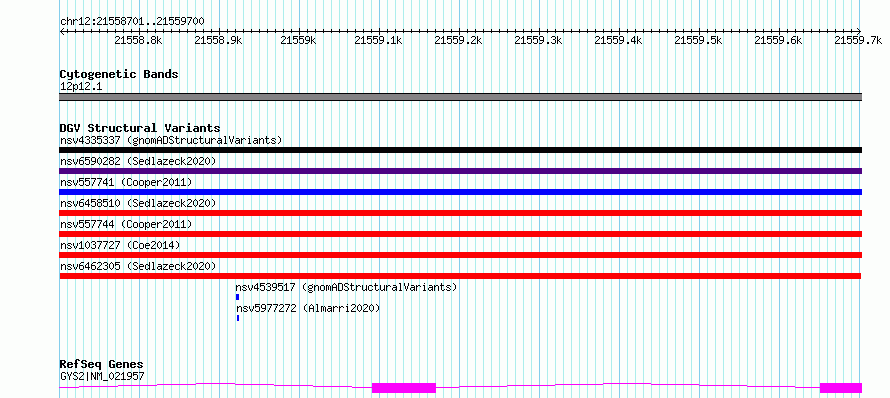The width and height of the screenshot is (890, 398).
Task: Select the red nsv6458510 variant bar
Action: (461, 213)
